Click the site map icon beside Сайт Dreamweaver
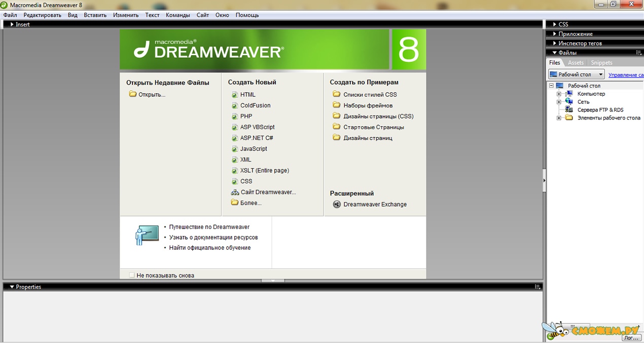Screen dimensions: 644x343 coord(235,192)
